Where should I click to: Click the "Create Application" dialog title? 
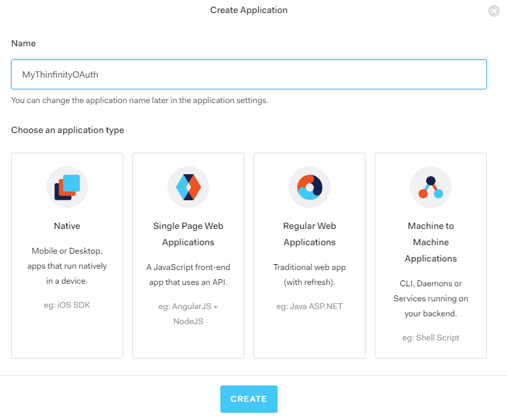[249, 10]
